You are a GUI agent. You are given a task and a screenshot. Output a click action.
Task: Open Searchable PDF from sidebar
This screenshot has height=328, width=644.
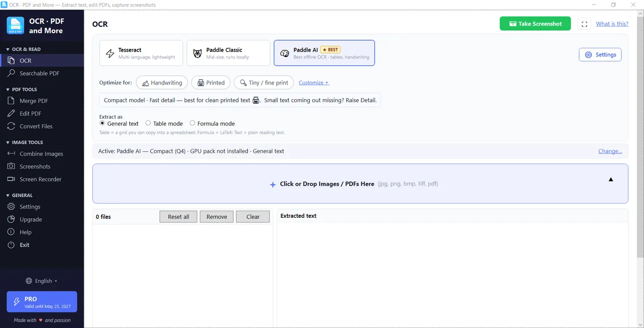point(42,73)
